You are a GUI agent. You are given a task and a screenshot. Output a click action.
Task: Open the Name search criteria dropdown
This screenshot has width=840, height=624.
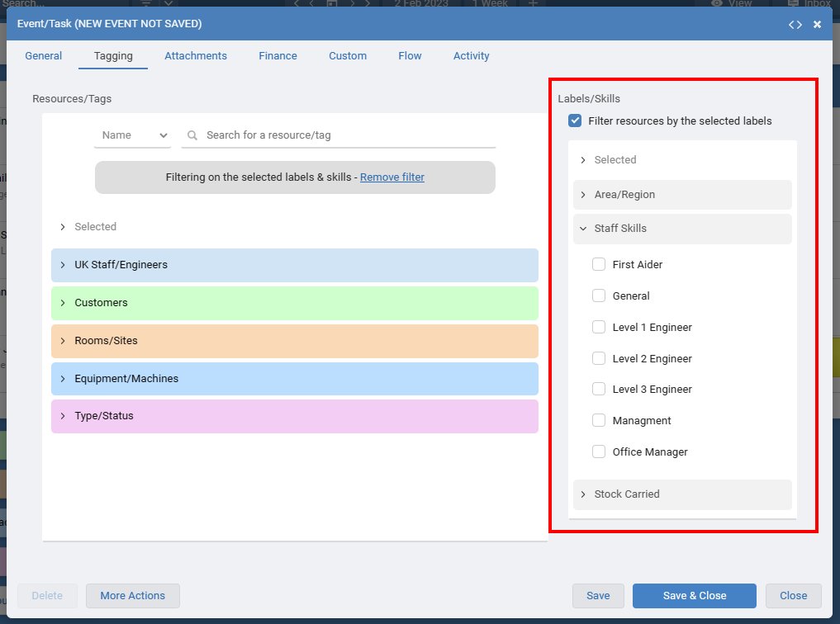pyautogui.click(x=132, y=135)
